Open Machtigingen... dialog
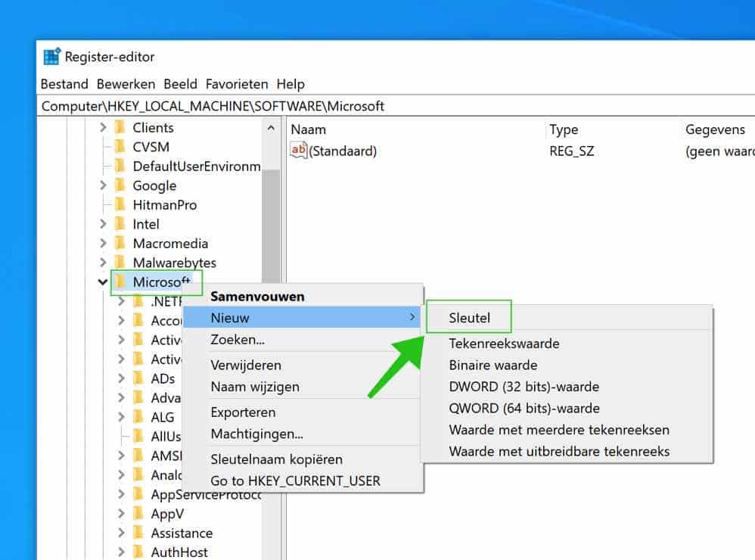This screenshot has height=560, width=755. [303, 434]
